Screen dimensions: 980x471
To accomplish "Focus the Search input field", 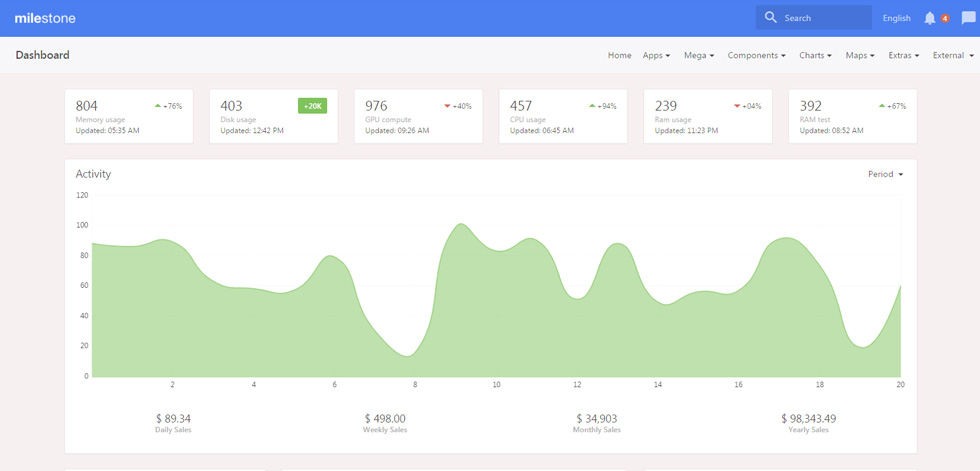I will (814, 17).
